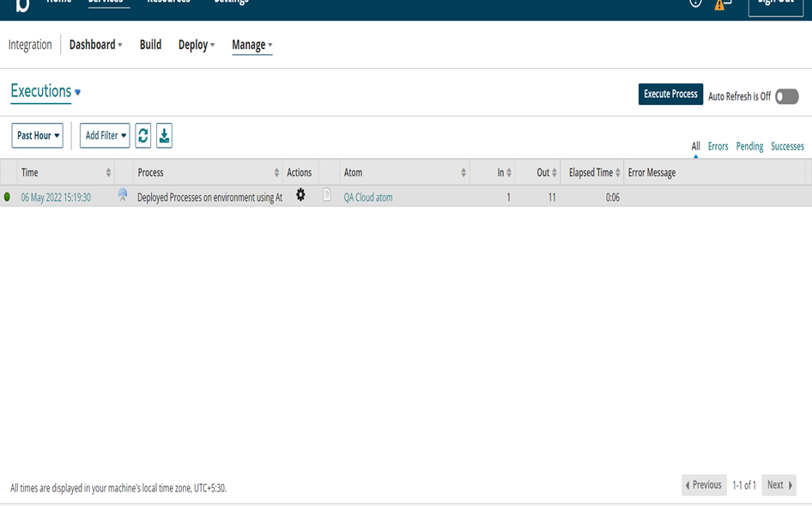Click the green status indicator dot

(8, 198)
